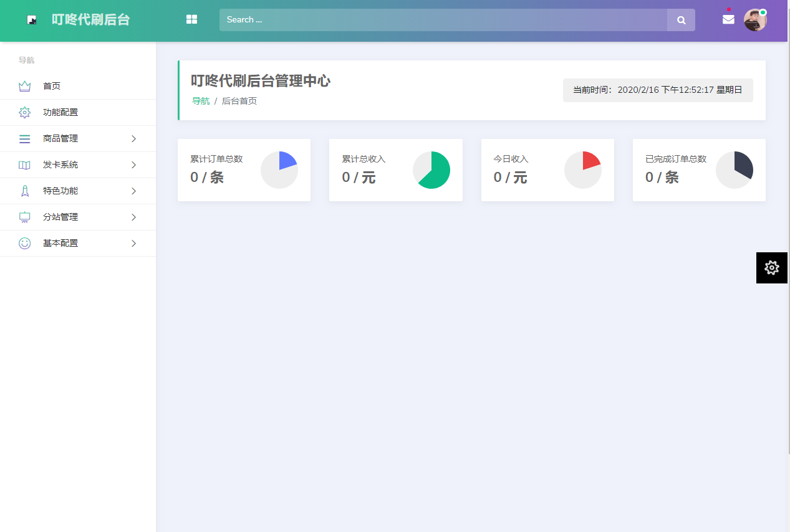Open the floating settings gear on right edge
Screen dimensions: 790x532
771,267
